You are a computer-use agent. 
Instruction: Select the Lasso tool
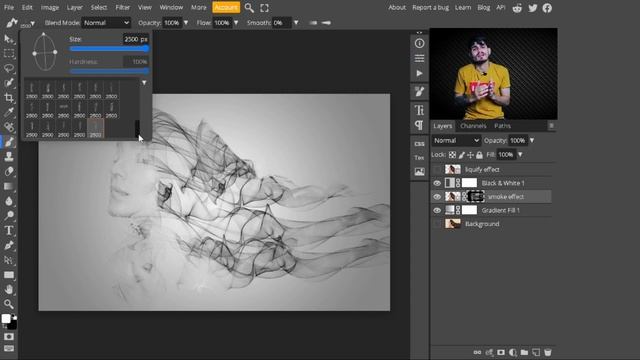point(9,68)
